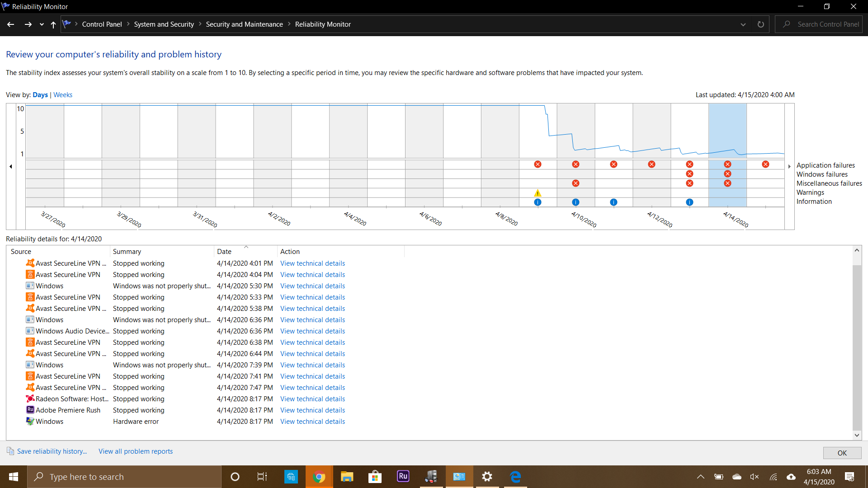Click the Up arrow navigation icon
Screen dimensions: 868x488
pyautogui.click(x=53, y=24)
